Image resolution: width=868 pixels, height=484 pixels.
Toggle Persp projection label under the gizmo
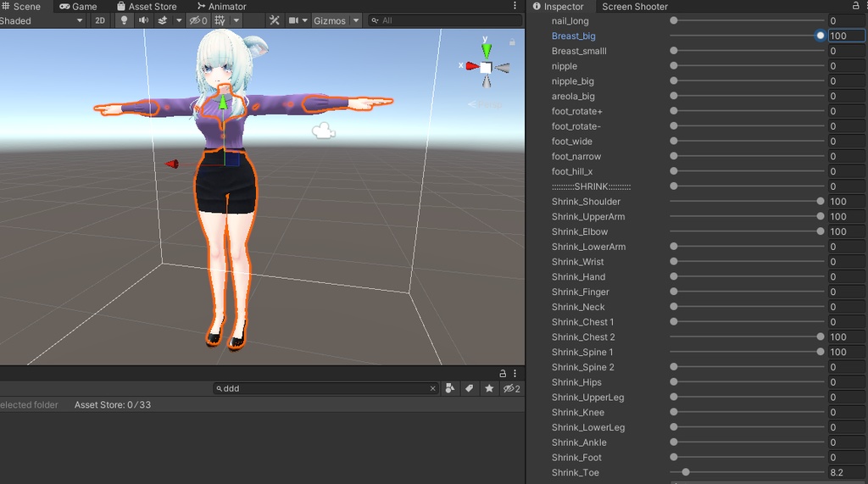tap(486, 104)
